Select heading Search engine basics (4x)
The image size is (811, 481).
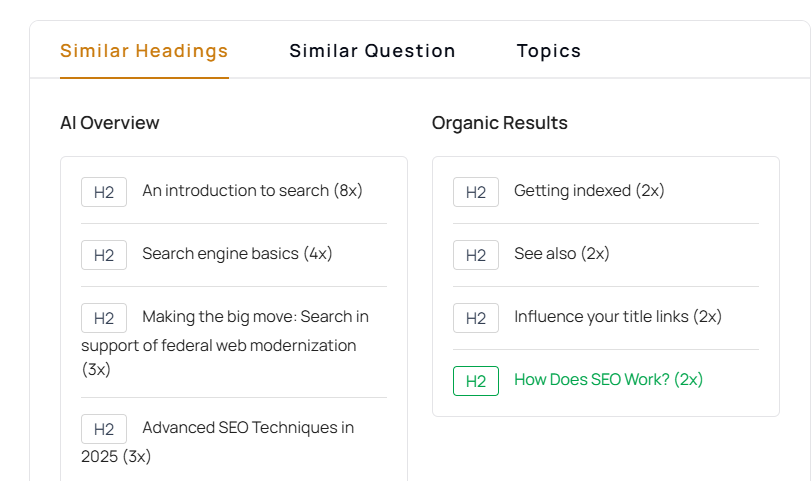click(237, 254)
